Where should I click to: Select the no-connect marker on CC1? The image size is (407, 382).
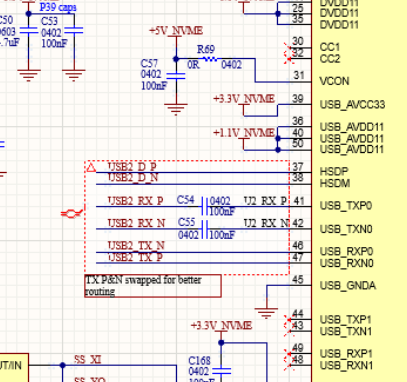tap(288, 47)
